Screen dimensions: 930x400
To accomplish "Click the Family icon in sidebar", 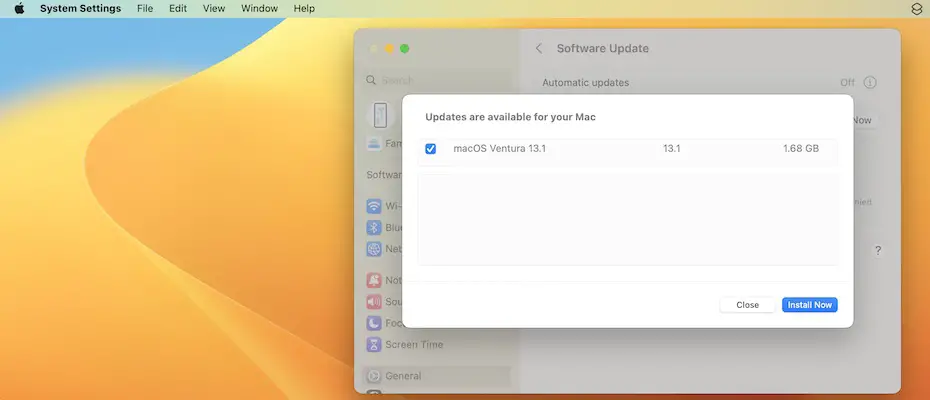I will 374,144.
